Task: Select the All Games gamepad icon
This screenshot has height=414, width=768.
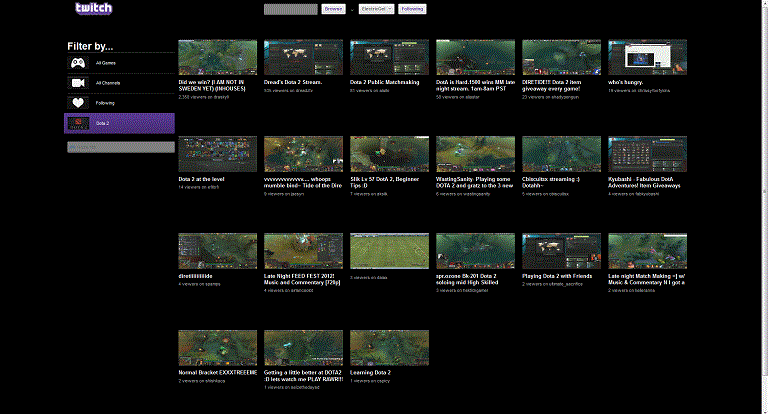Action: (78, 63)
